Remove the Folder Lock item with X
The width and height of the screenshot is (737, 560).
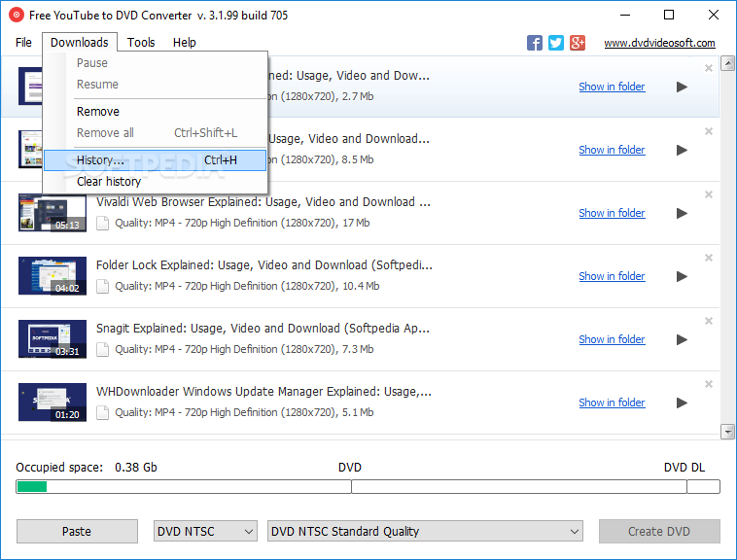(x=709, y=258)
